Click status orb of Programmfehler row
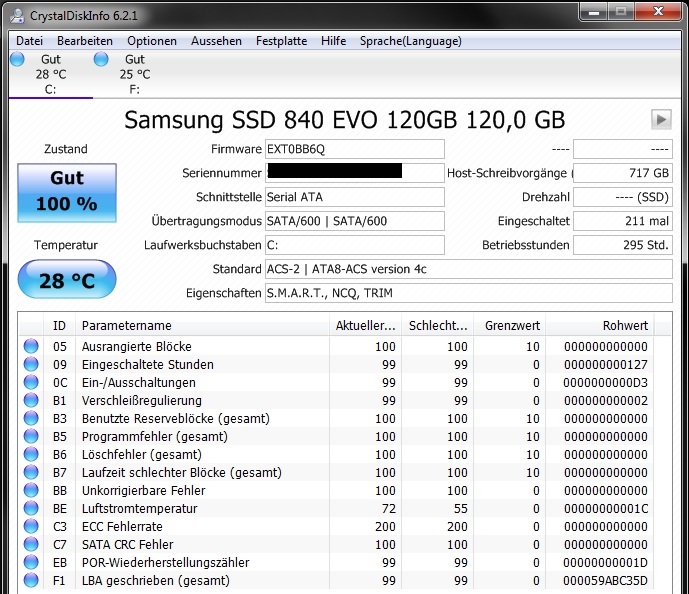Image resolution: width=689 pixels, height=594 pixels. click(31, 436)
